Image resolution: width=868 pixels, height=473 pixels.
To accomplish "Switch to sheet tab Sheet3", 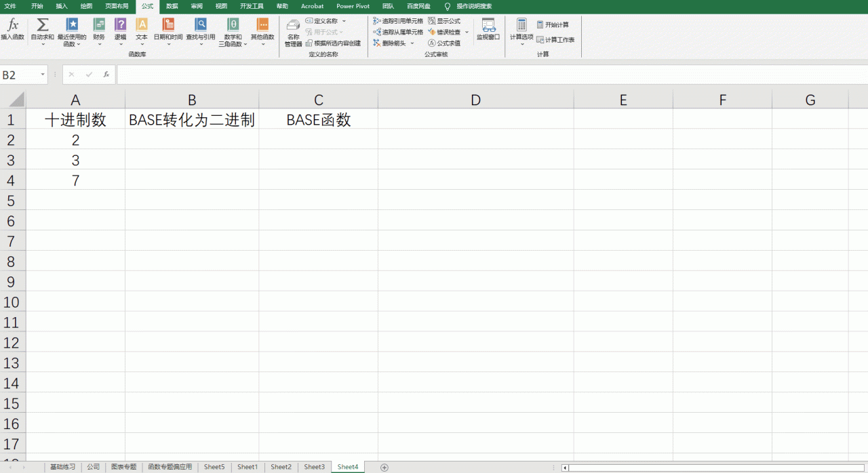I will click(315, 467).
